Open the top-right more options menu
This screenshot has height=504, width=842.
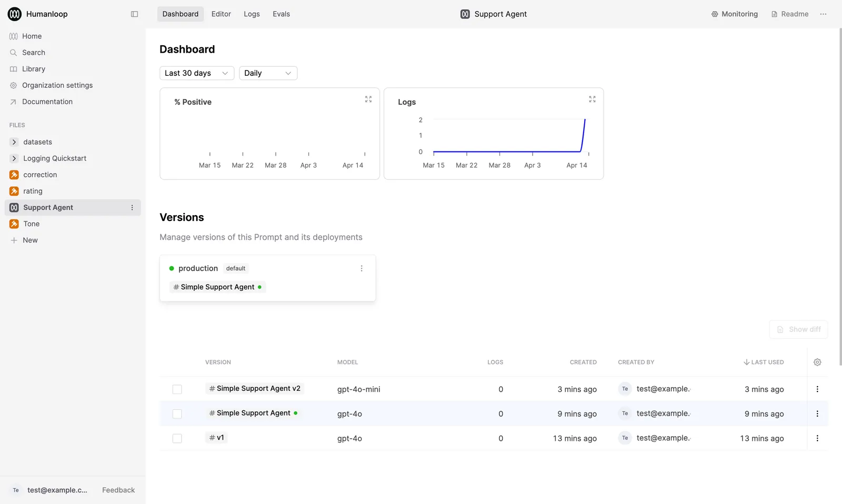[823, 14]
